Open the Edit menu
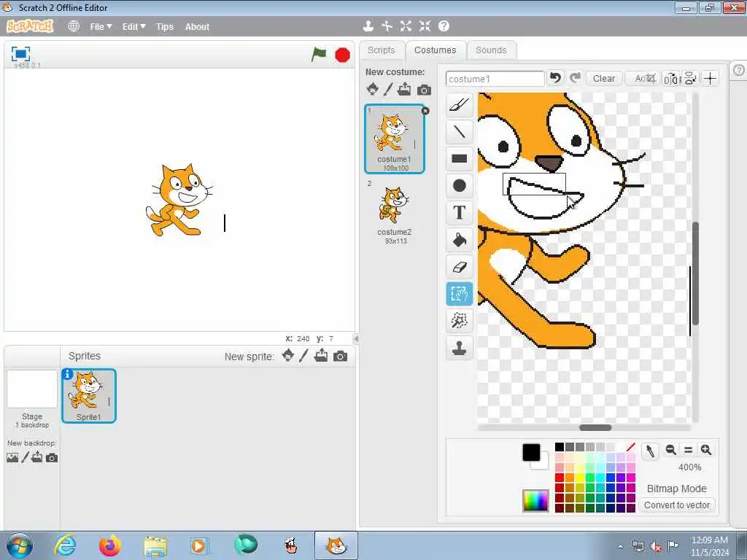The image size is (747, 560). pyautogui.click(x=134, y=27)
